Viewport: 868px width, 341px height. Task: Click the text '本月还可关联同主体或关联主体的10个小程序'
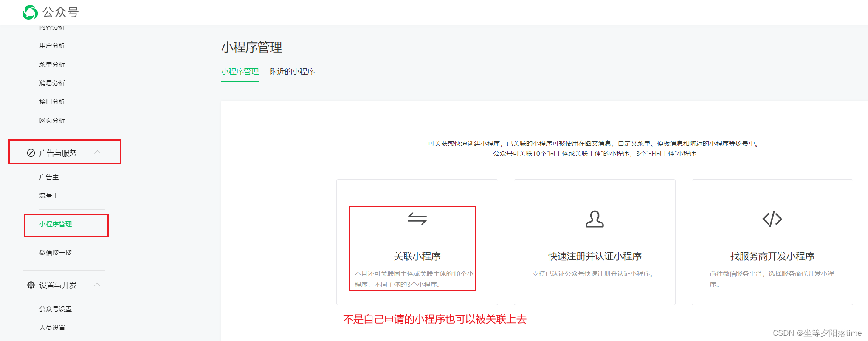414,279
